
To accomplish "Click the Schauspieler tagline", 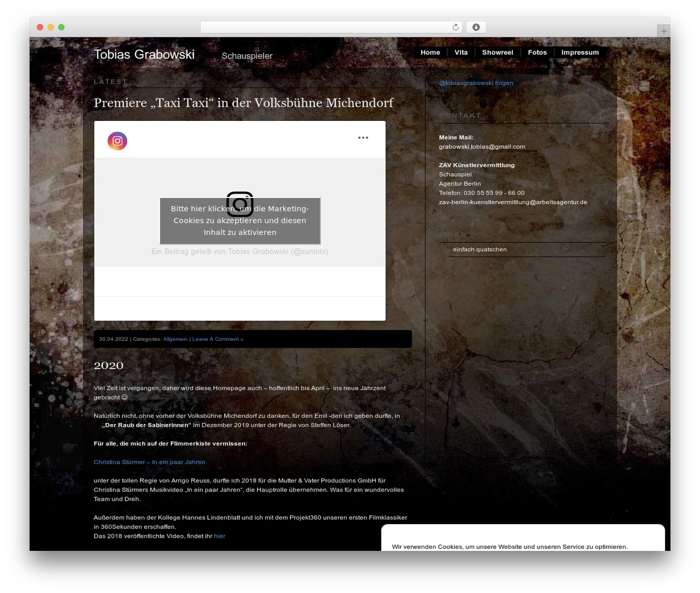I will (x=247, y=56).
